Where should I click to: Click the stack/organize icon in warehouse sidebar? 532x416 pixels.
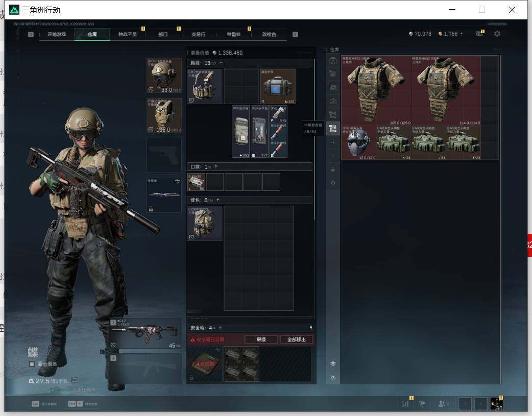tap(333, 363)
